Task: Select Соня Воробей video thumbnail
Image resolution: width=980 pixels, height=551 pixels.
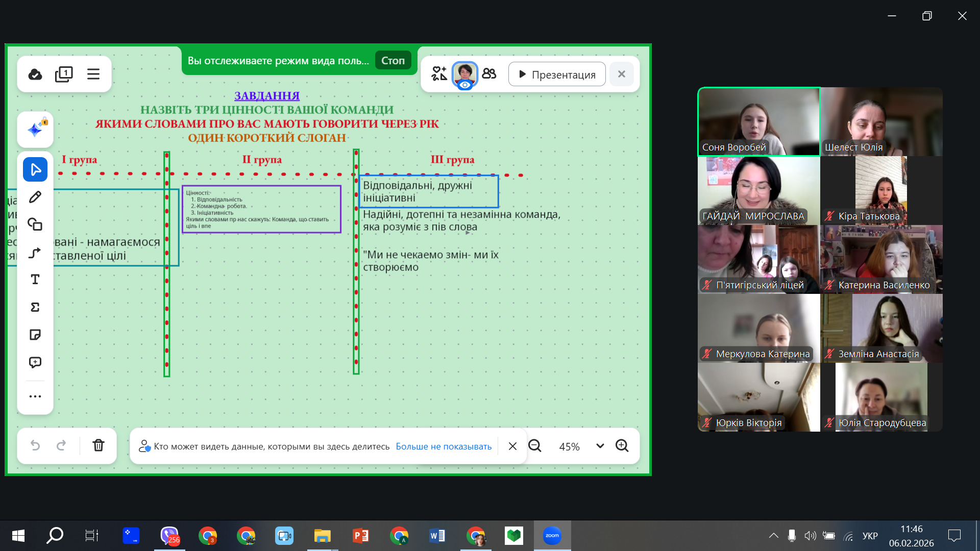Action: click(758, 121)
